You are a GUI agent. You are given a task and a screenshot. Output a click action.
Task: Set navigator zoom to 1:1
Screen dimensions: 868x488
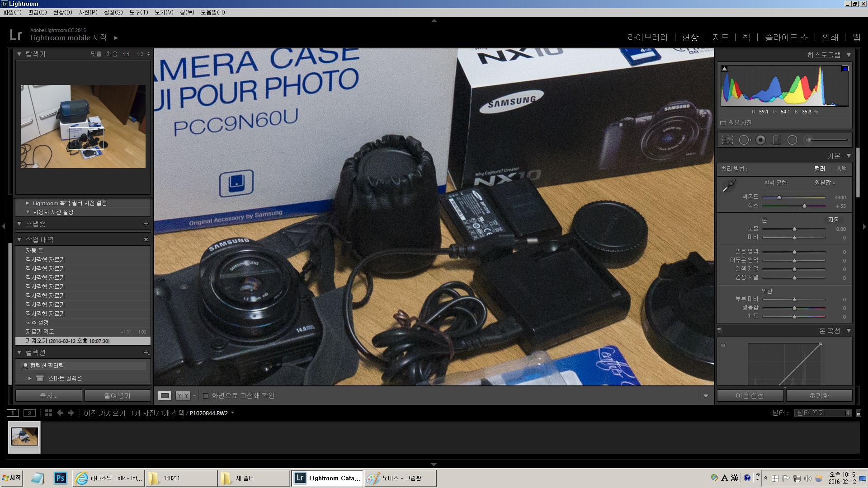click(x=126, y=54)
